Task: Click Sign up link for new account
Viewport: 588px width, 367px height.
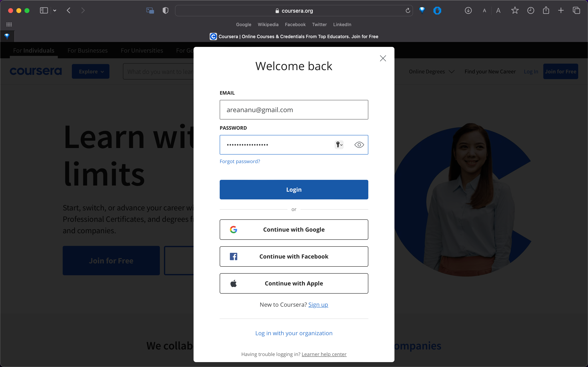Action: [318, 304]
